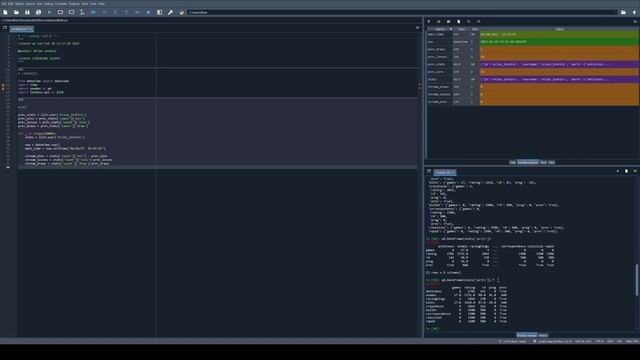This screenshot has height=360, width=640.
Task: Change to parent directory
Action: tap(634, 12)
